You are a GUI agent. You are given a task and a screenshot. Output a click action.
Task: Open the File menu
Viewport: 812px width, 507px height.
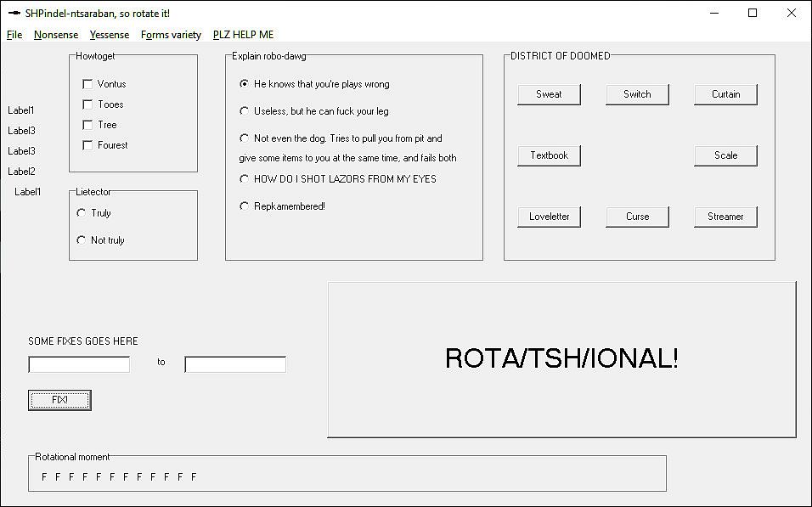(14, 35)
